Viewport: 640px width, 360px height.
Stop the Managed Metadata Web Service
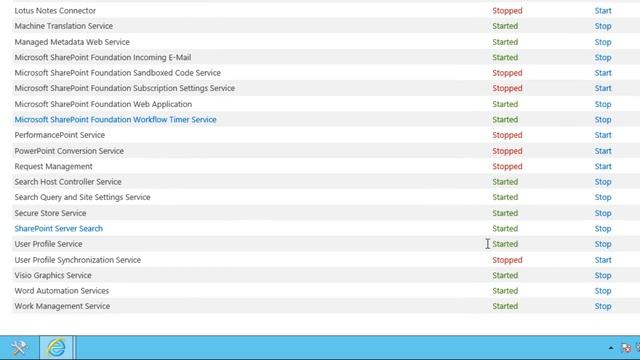pyautogui.click(x=603, y=42)
